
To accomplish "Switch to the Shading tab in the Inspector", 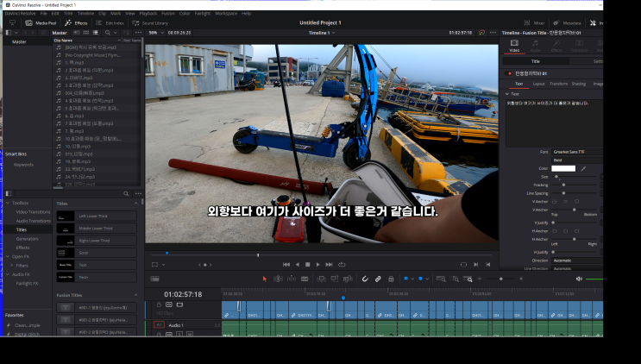I will pos(579,84).
